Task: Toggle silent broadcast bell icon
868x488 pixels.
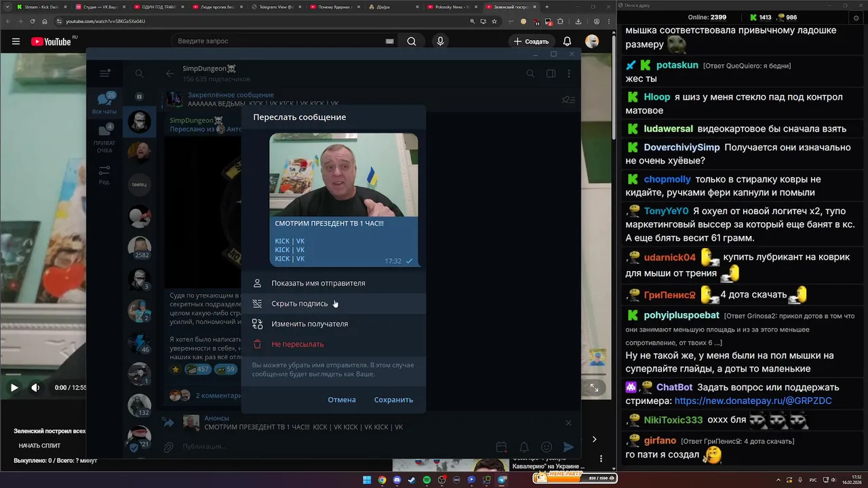Action: pos(524,447)
